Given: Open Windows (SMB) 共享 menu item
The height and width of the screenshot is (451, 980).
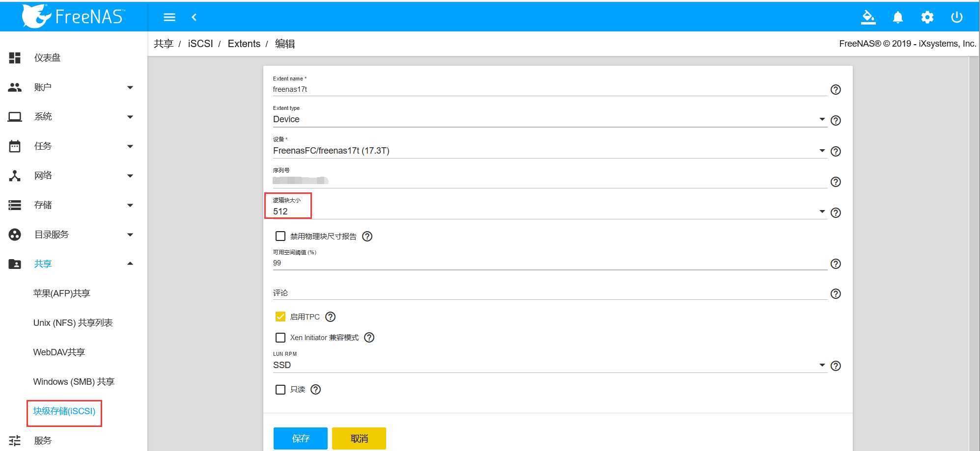Looking at the screenshot, I should coord(74,381).
